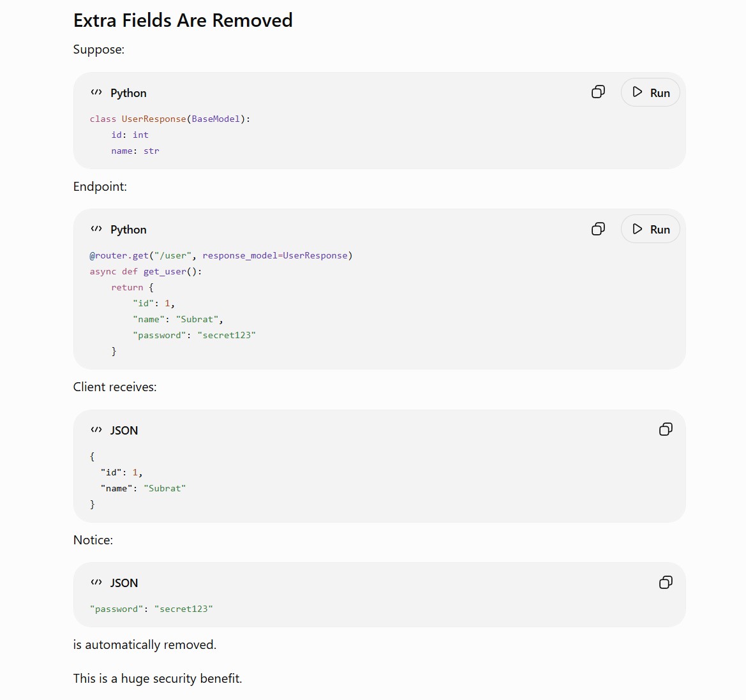This screenshot has height=700, width=746.
Task: Copy the get_user endpoint code block
Action: pyautogui.click(x=598, y=229)
